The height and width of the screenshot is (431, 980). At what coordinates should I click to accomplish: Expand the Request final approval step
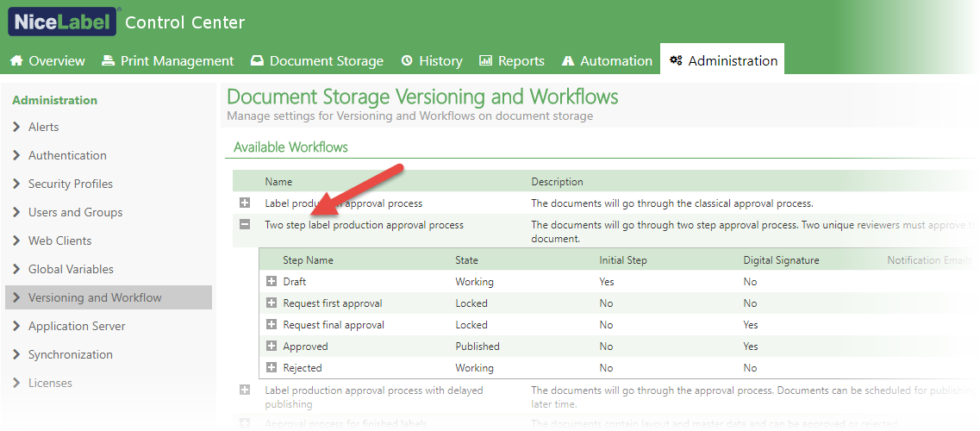[272, 325]
